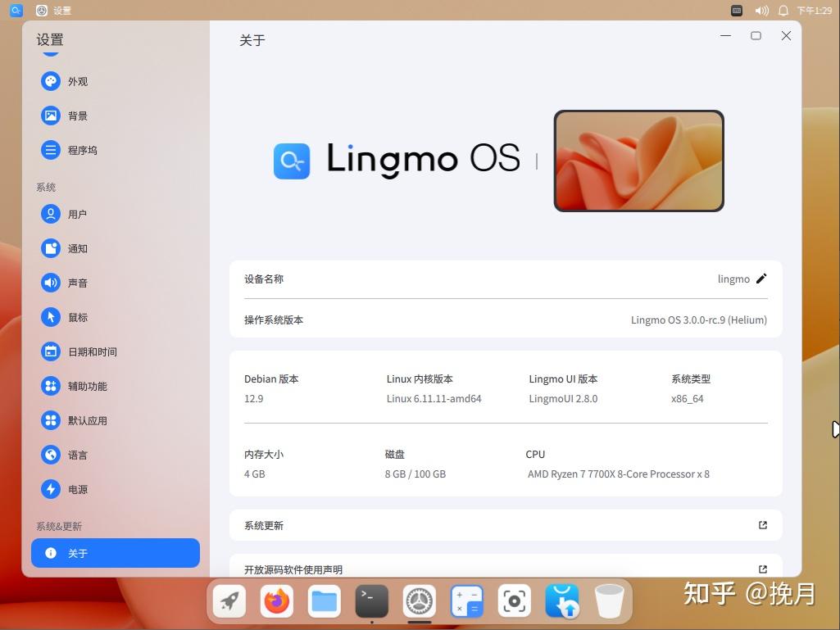Click the volume icon in the top bar
Image resolution: width=840 pixels, height=630 pixels.
pyautogui.click(x=764, y=11)
